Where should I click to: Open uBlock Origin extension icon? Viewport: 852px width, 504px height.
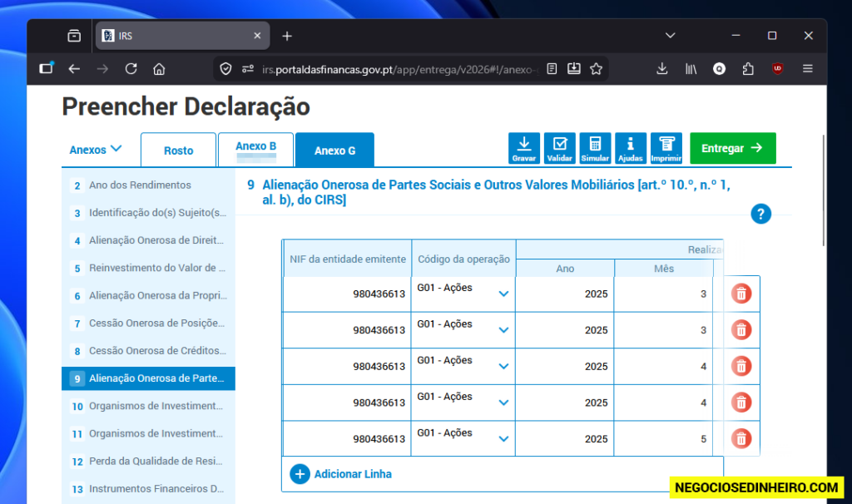[x=778, y=69]
